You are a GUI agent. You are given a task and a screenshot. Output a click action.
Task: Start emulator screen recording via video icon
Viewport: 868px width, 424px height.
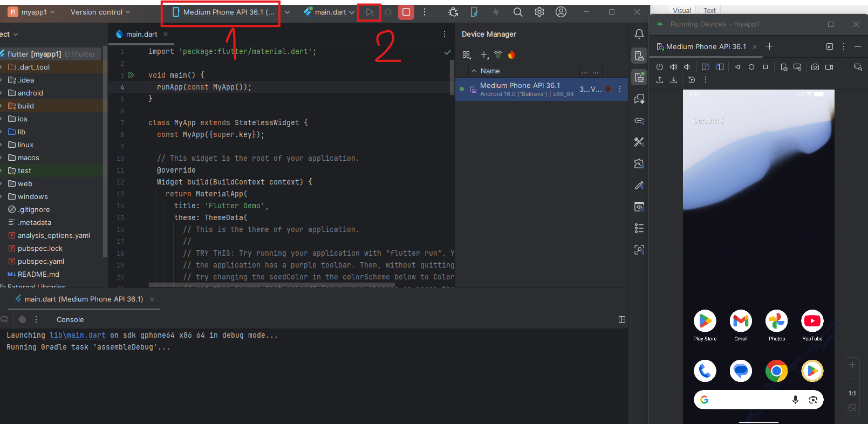(829, 67)
